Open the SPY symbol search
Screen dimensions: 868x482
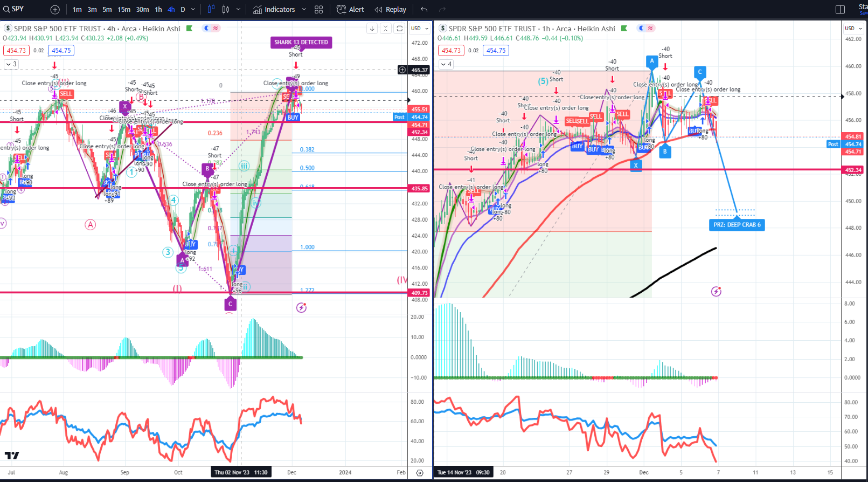tap(14, 9)
